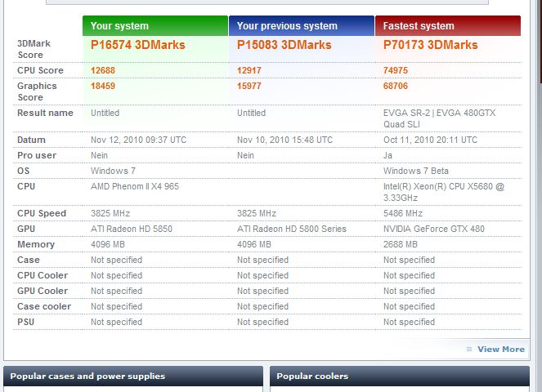This screenshot has height=392, width=542.
Task: Click the ATI Radeon HD 5800 Series entry
Action: pyautogui.click(x=291, y=229)
